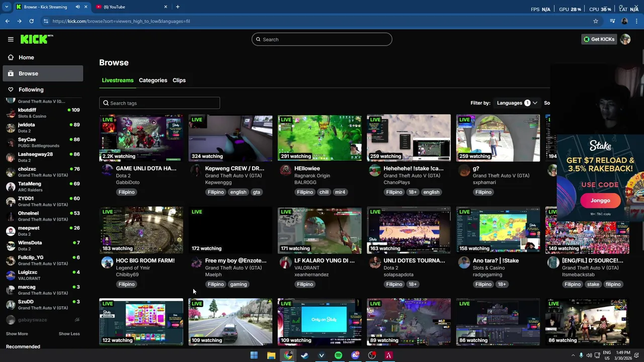Image resolution: width=644 pixels, height=362 pixels.
Task: Click the Browse sidebar icon
Action: pos(11,73)
